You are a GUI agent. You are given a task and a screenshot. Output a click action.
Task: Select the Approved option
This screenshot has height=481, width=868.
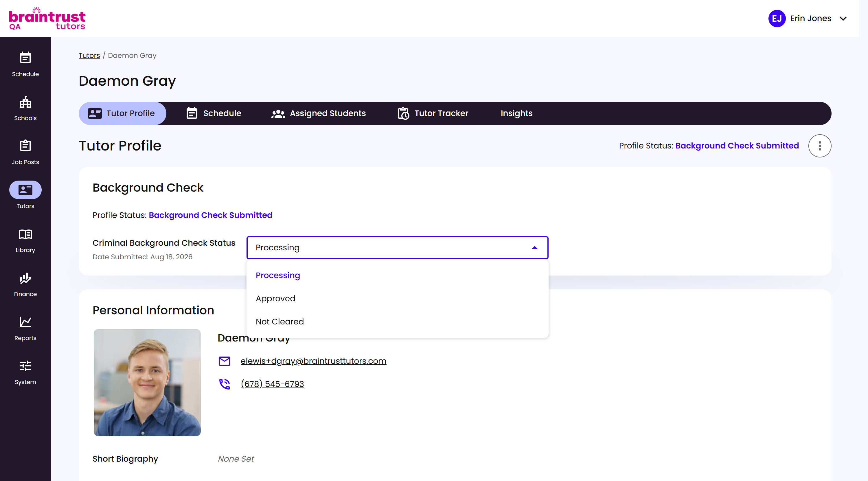pos(397,299)
